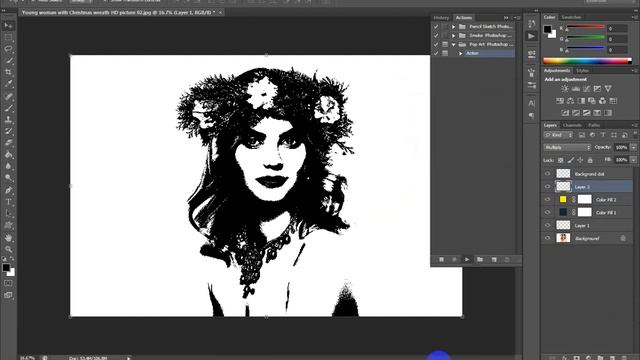Viewport: 640px width, 360px height.
Task: Select the Eyedropper tool
Action: coord(8,84)
